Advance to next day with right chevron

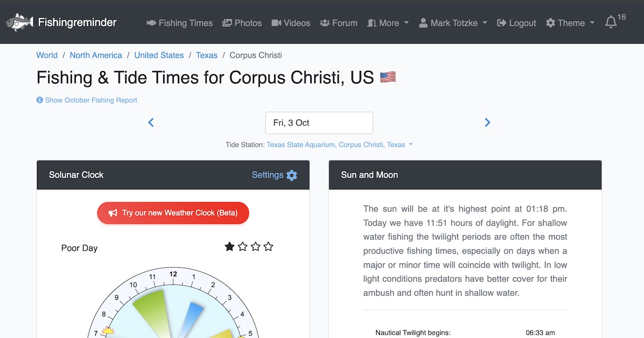tap(487, 123)
